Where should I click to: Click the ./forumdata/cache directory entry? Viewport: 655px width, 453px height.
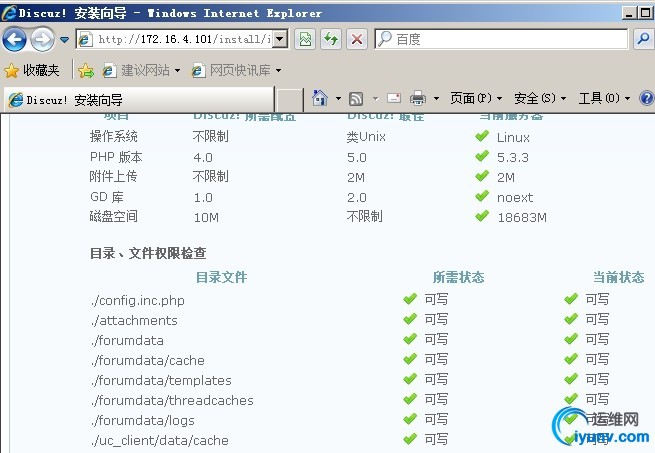click(x=147, y=361)
